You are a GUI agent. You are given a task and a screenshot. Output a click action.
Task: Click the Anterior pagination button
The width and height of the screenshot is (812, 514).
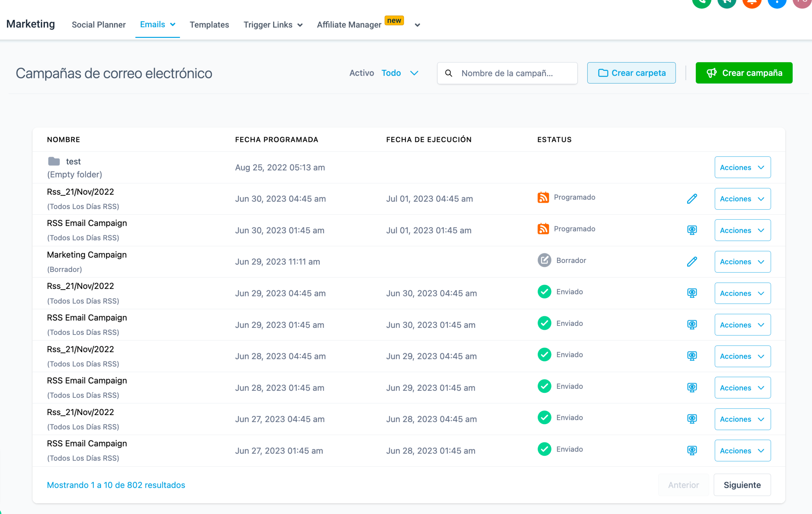click(683, 485)
